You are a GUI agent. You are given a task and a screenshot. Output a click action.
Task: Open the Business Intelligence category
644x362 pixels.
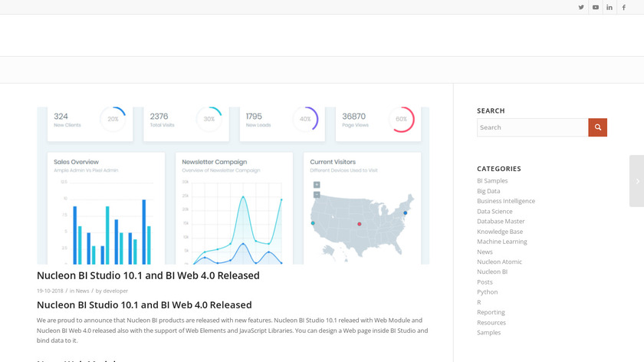[506, 201]
